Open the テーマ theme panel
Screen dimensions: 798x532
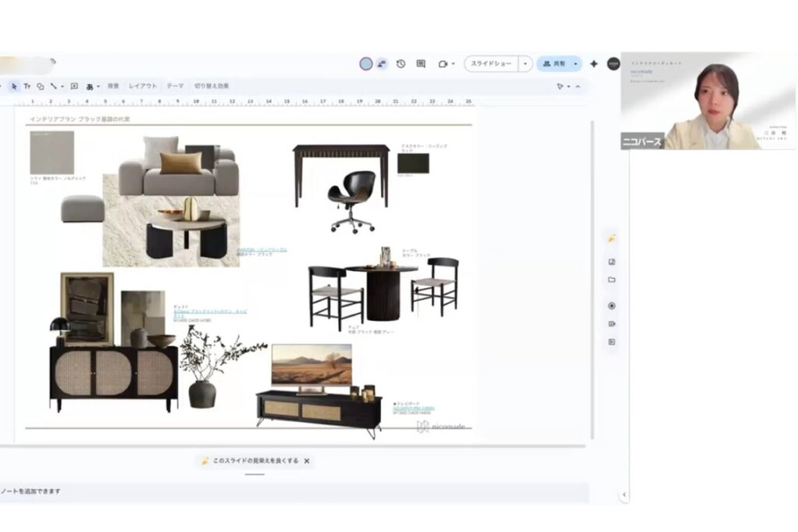click(175, 86)
